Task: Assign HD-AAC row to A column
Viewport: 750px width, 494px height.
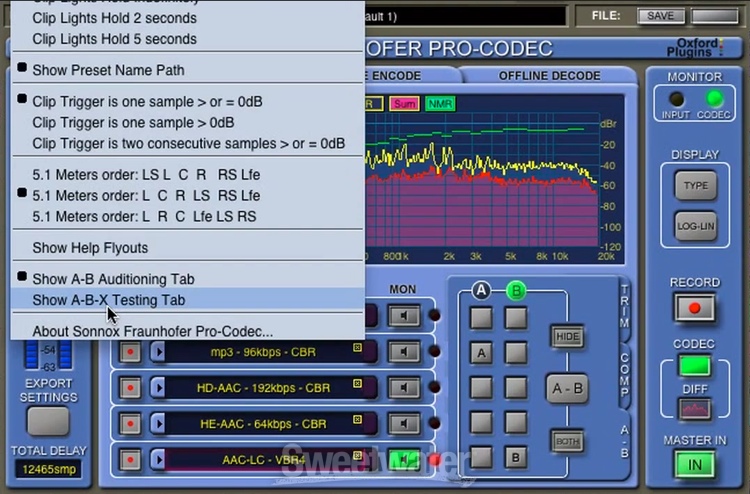Action: [481, 388]
